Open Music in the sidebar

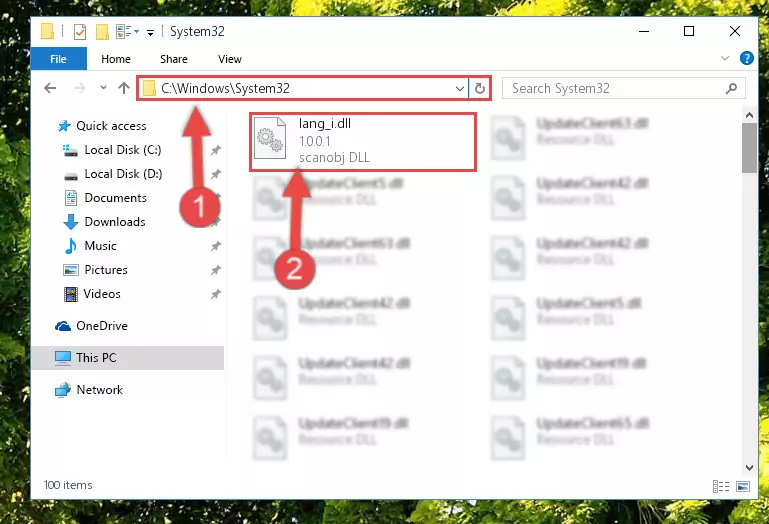coord(100,246)
